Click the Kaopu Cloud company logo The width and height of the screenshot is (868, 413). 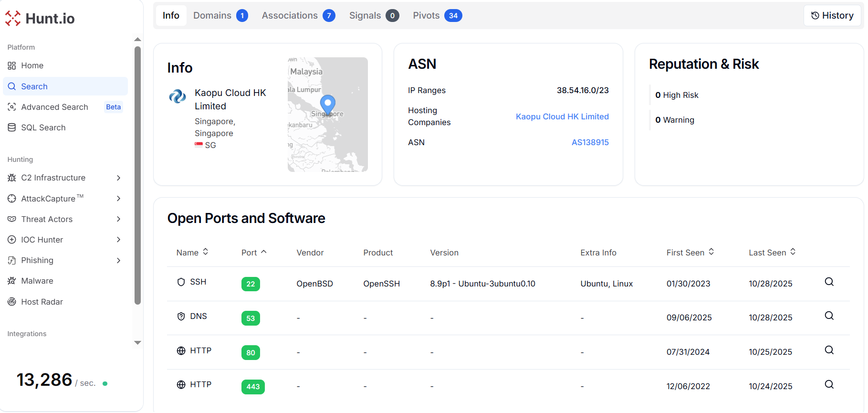178,96
